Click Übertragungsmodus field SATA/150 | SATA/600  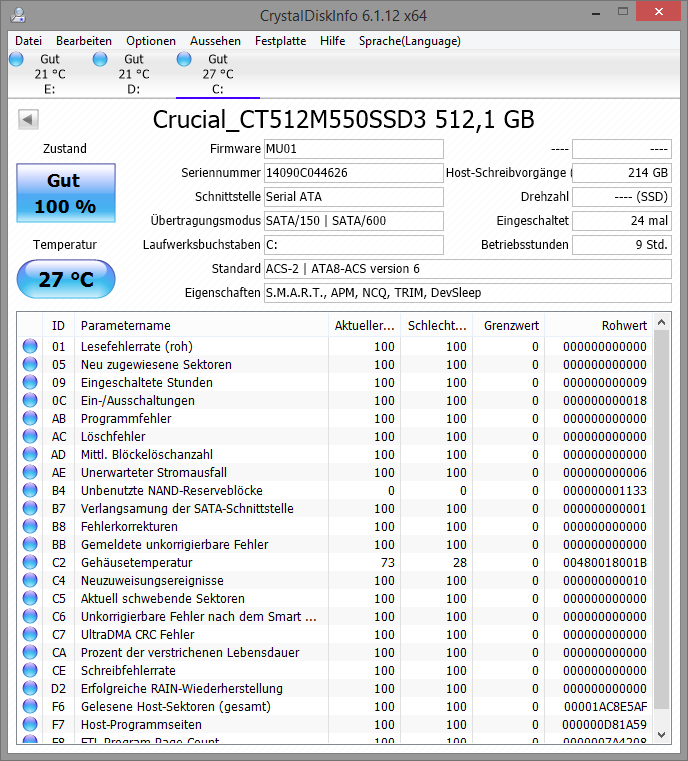point(353,221)
